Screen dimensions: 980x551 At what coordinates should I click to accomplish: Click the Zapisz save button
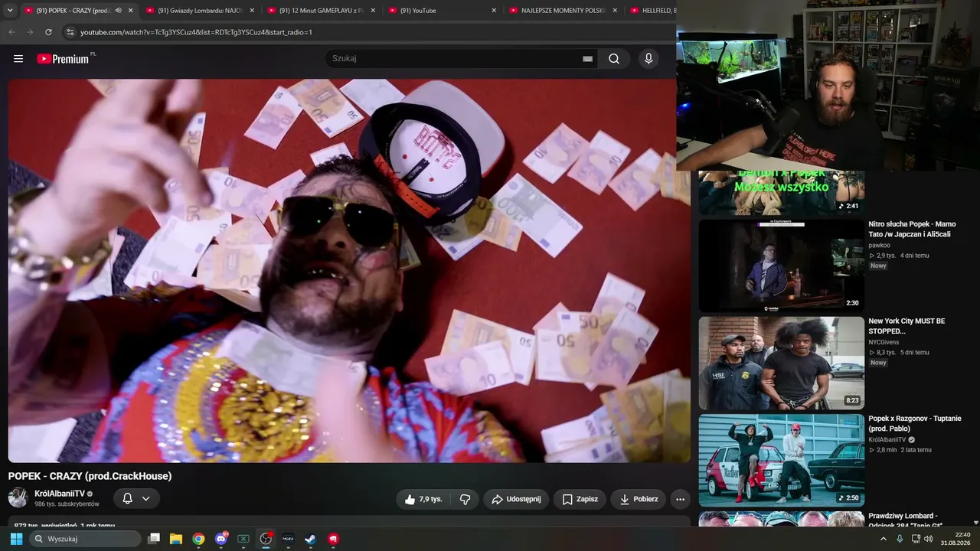point(580,499)
